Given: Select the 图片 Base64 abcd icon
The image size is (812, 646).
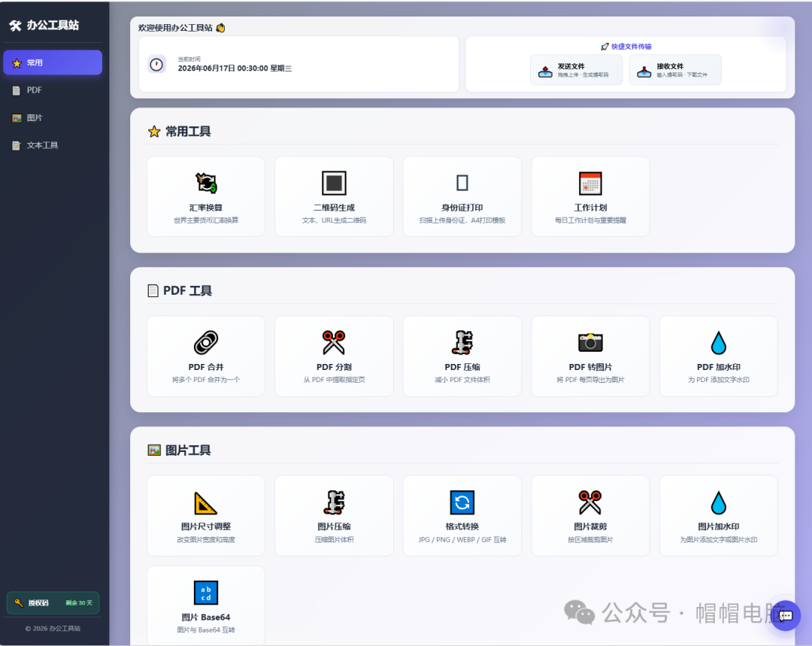Looking at the screenshot, I should click(x=205, y=593).
